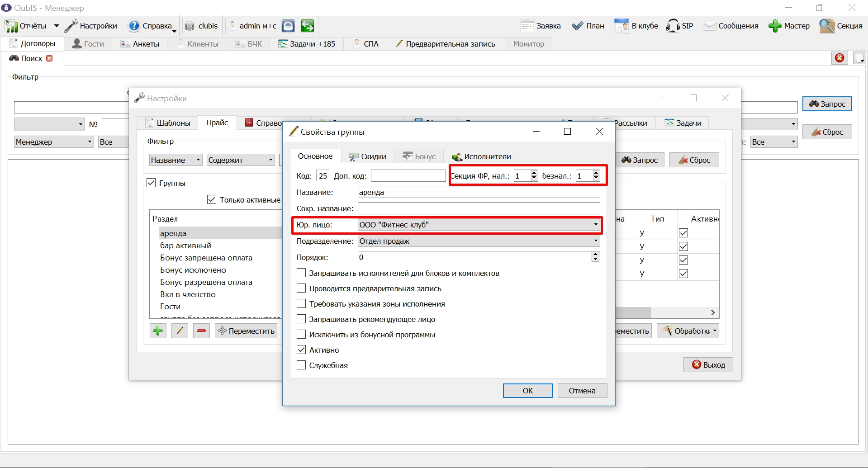
Task: Confirm group properties with OK
Action: point(528,391)
